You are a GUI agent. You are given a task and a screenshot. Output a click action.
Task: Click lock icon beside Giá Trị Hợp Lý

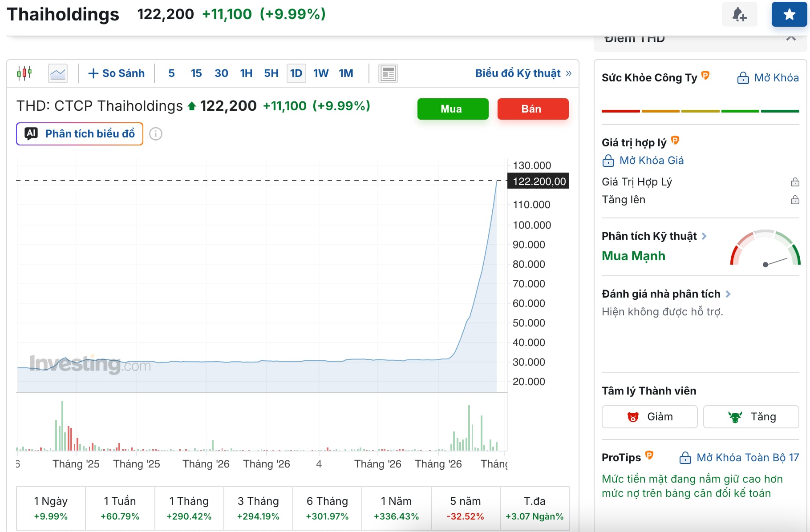pos(795,182)
